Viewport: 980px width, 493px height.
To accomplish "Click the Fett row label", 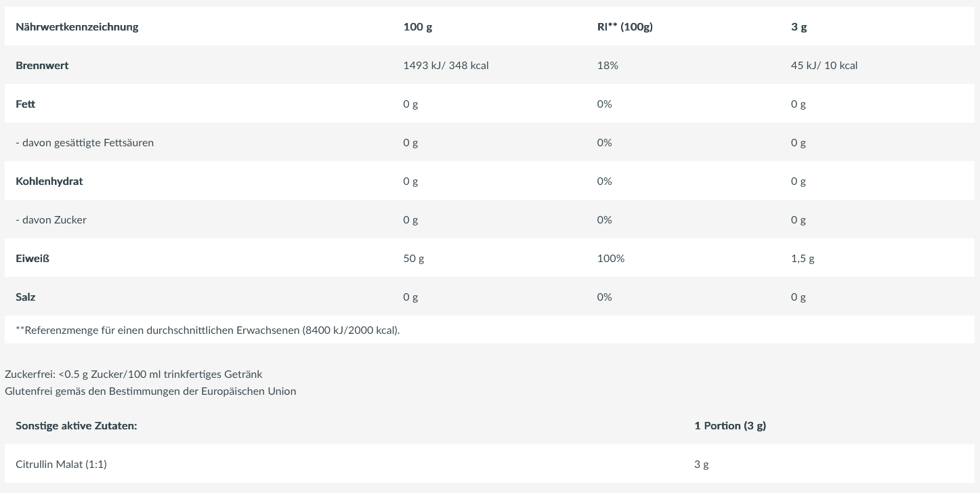I will [26, 104].
